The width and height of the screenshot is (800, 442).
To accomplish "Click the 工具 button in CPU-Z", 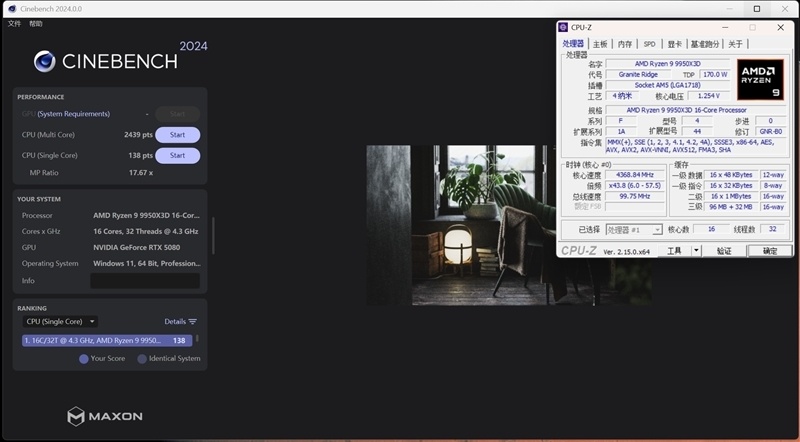I will [x=674, y=251].
